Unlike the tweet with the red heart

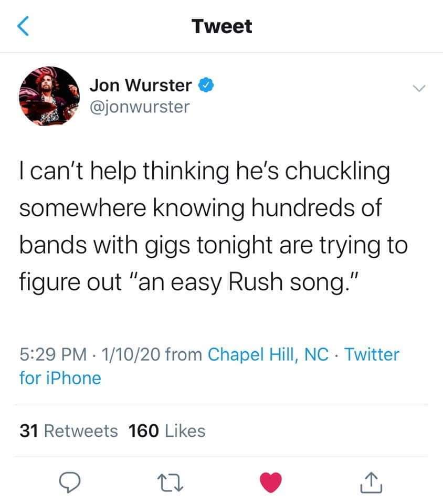[271, 482]
